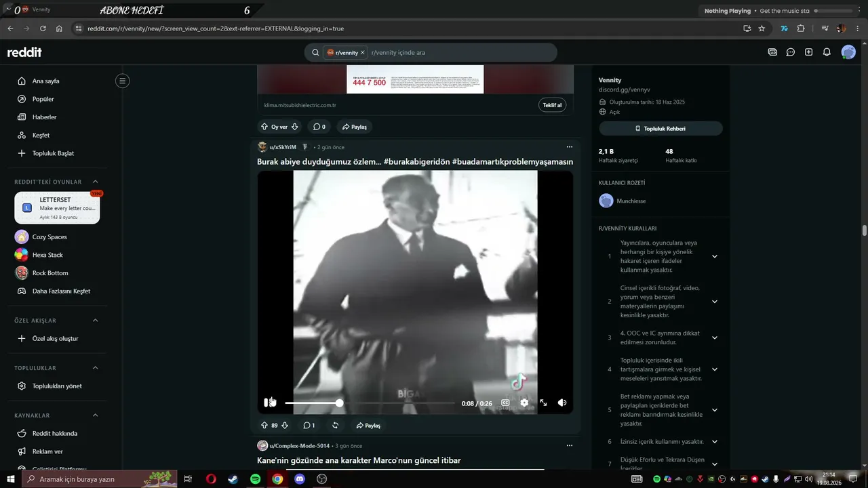Collapse Reddit'teki Oyunlar section
Image resolution: width=868 pixels, height=488 pixels.
click(95, 182)
